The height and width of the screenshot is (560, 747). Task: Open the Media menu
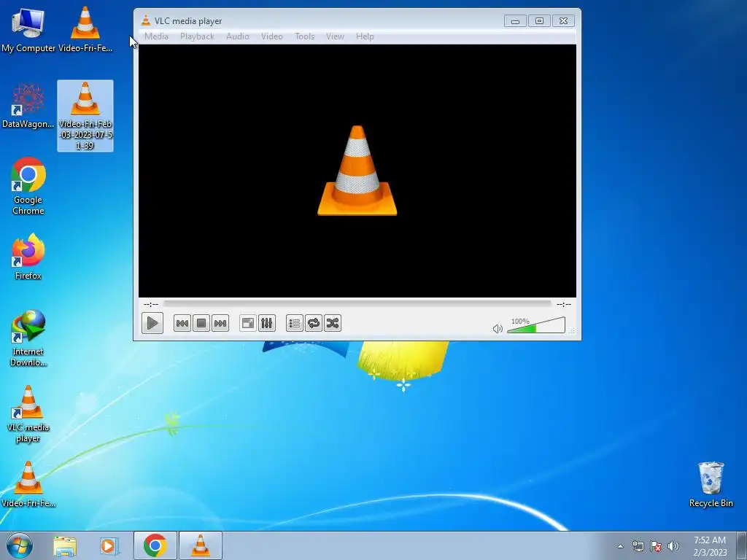[x=156, y=36]
